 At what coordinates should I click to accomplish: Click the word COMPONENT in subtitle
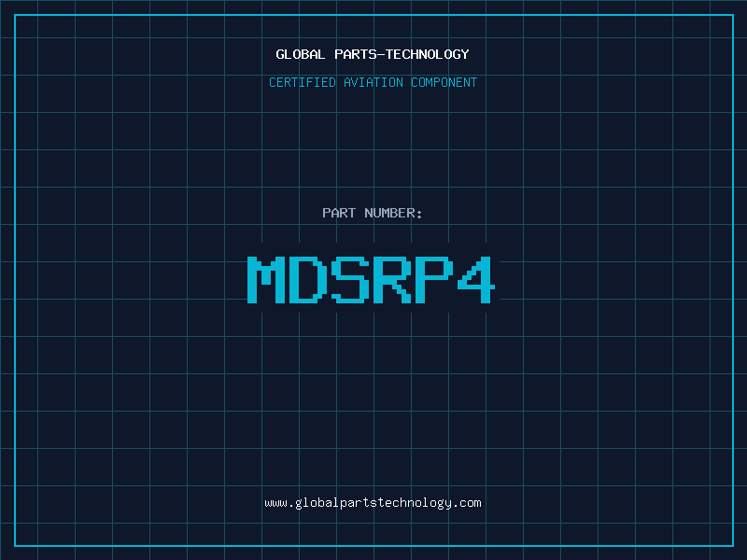pyautogui.click(x=444, y=82)
